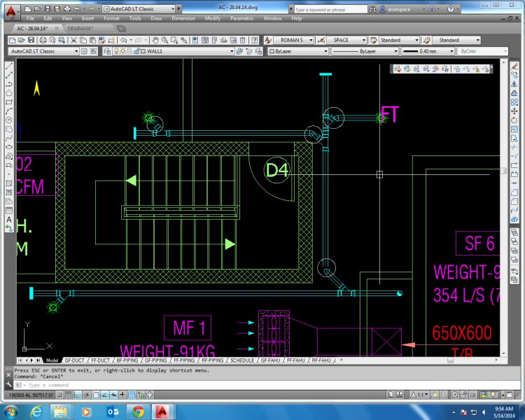525x420 pixels.
Task: Open the annotation scale 1:1 dropdown
Action: point(419,395)
